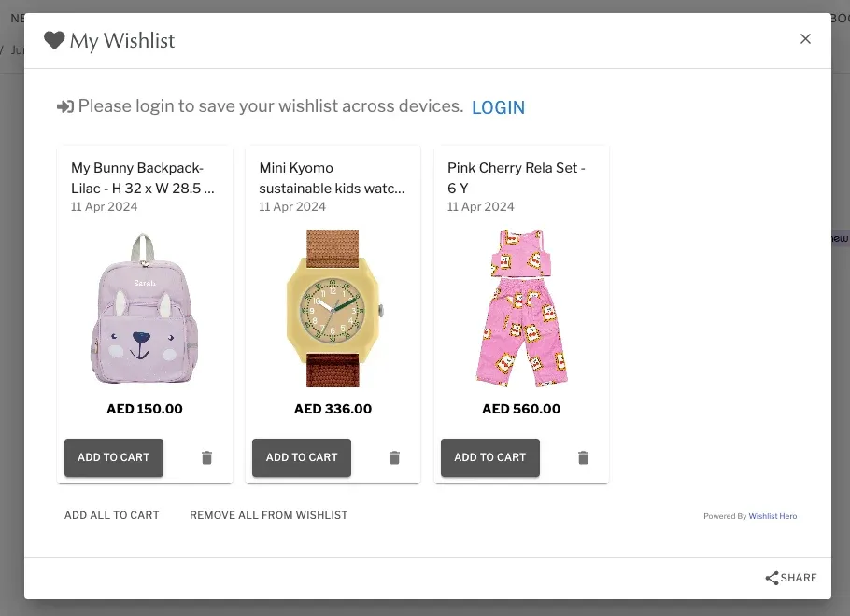Add the Mini Kyomo watch to cart

pos(301,457)
